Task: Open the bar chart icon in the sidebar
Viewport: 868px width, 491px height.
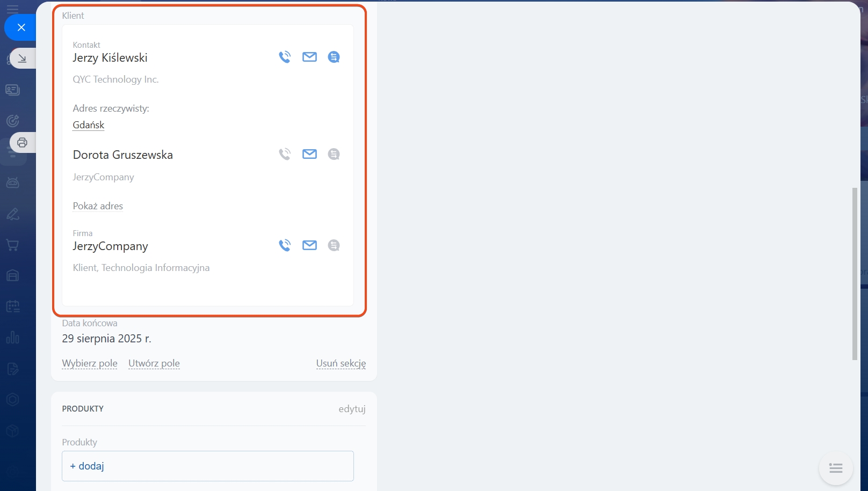Action: click(13, 338)
